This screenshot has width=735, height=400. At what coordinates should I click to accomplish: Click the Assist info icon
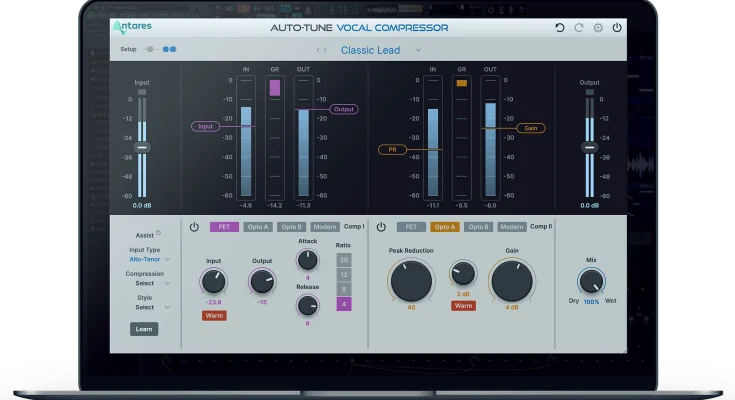pos(159,233)
